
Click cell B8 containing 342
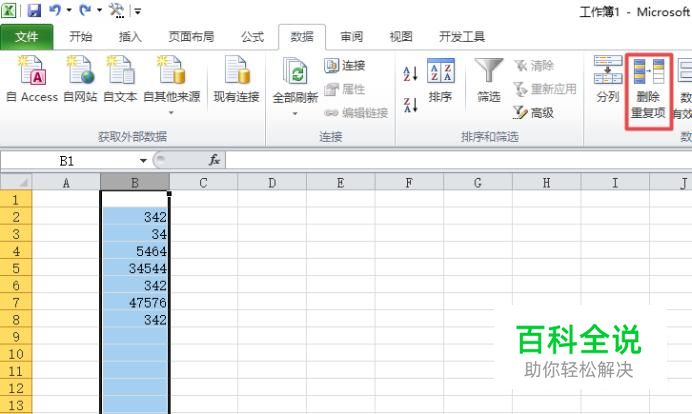[135, 320]
